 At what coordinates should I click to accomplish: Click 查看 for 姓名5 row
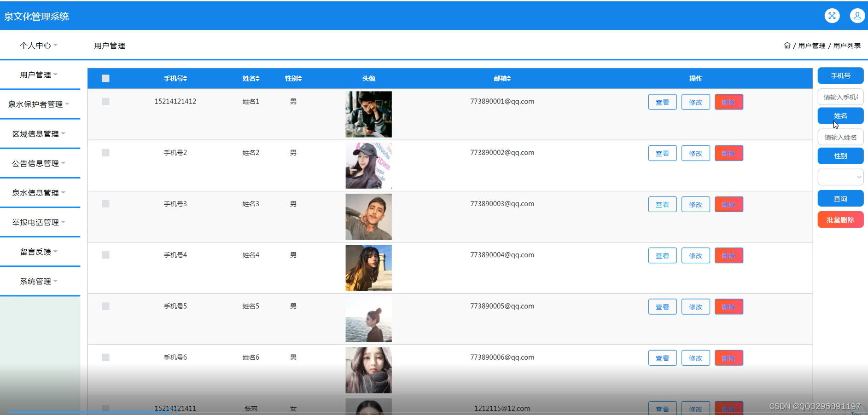pos(662,307)
